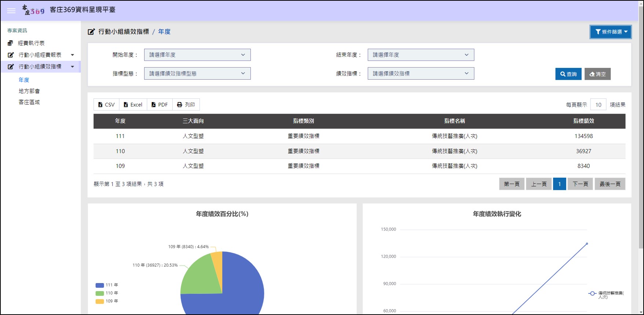Open the 結束年度 dropdown
The width and height of the screenshot is (644, 315).
pyautogui.click(x=421, y=55)
